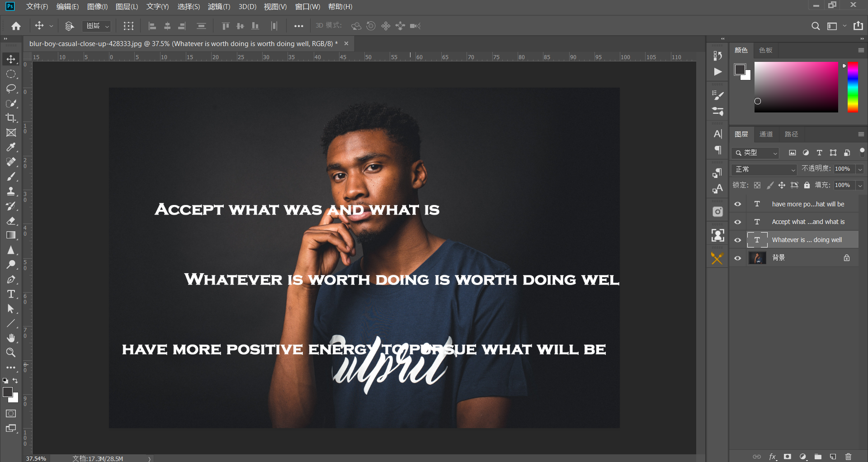The width and height of the screenshot is (868, 462).
Task: Hide the 'Whatever is ... doing well' layer
Action: [738, 240]
